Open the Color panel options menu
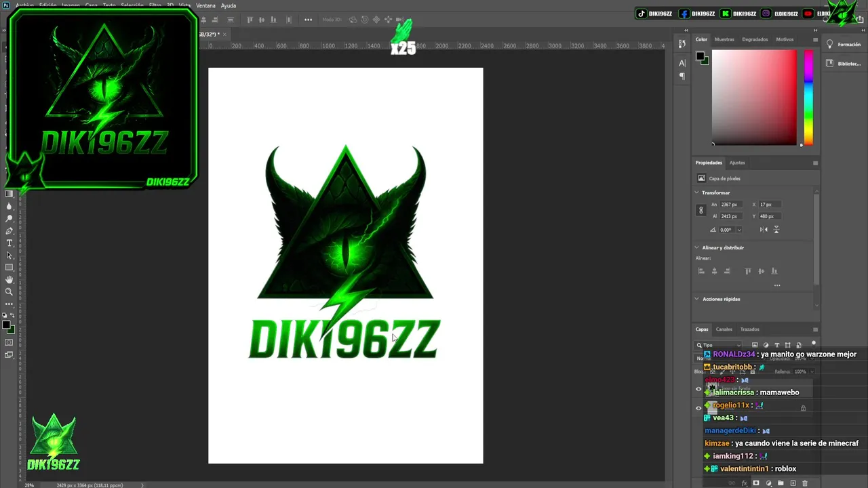This screenshot has height=488, width=868. 815,39
